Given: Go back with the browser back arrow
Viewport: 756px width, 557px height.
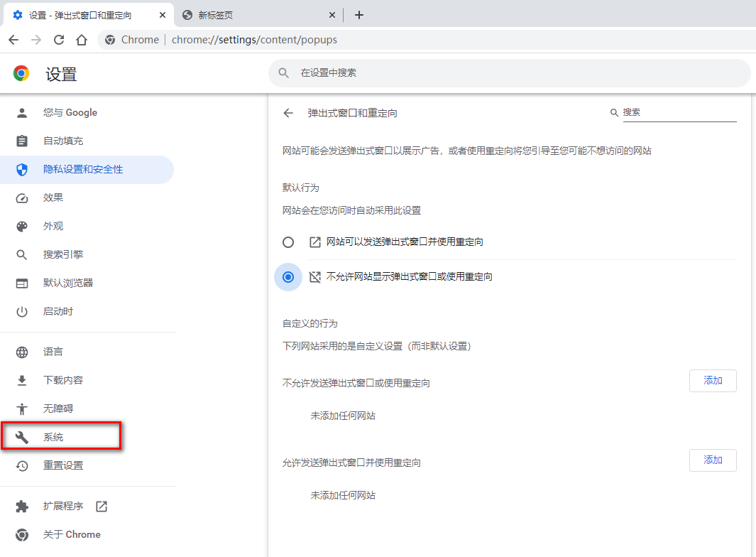Looking at the screenshot, I should click(x=14, y=40).
